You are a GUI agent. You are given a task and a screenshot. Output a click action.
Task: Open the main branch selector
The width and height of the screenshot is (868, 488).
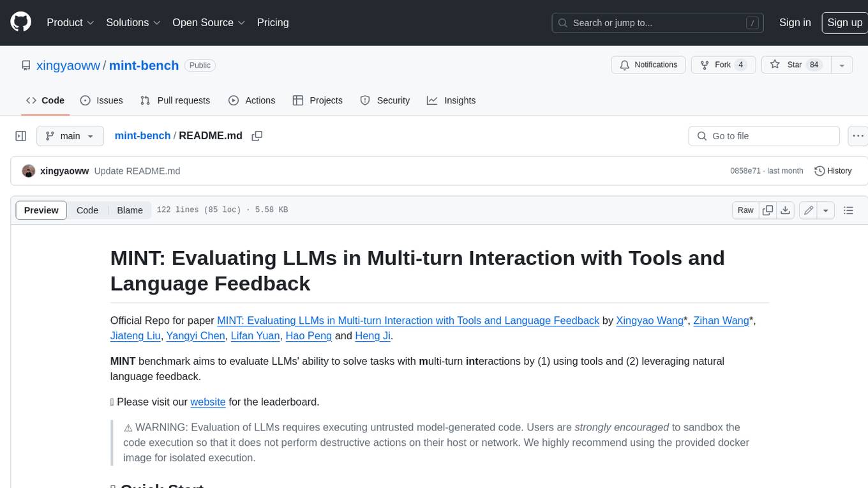70,136
